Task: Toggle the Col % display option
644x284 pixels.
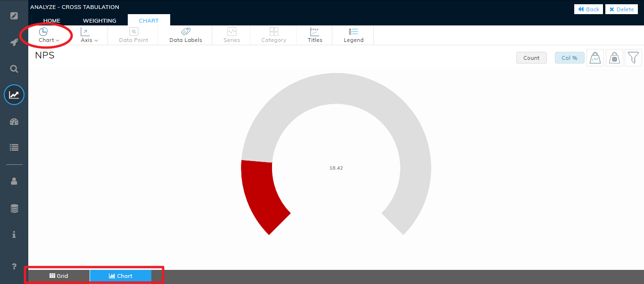Action: (570, 58)
